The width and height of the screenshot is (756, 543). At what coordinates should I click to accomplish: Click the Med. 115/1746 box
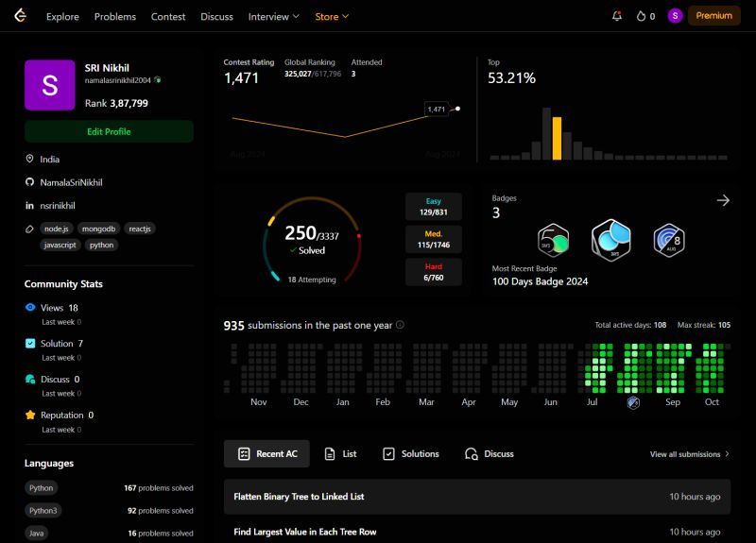point(434,239)
